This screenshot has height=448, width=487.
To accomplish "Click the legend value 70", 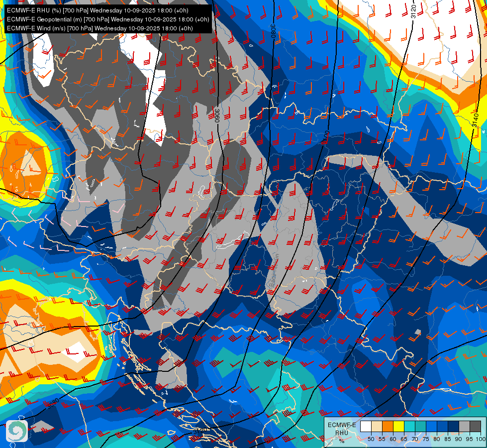I will pyautogui.click(x=415, y=439).
